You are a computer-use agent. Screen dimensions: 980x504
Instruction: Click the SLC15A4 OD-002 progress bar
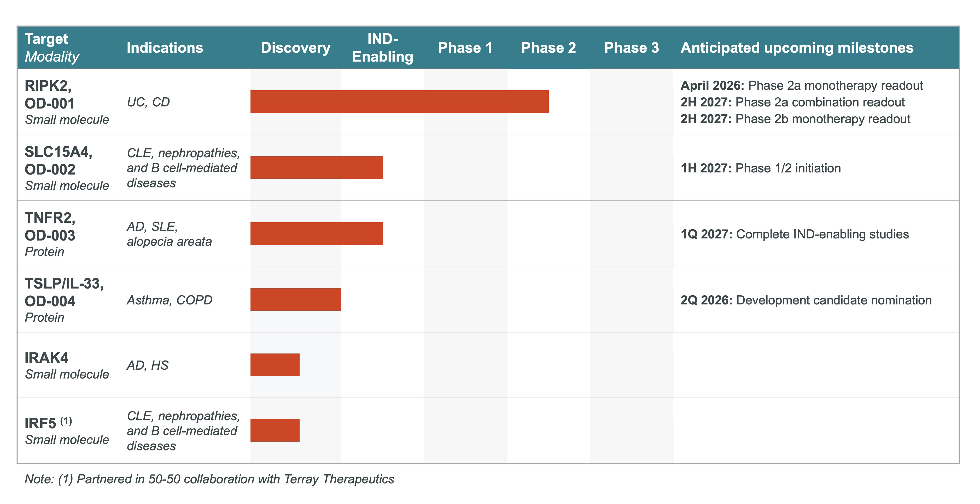pos(317,167)
